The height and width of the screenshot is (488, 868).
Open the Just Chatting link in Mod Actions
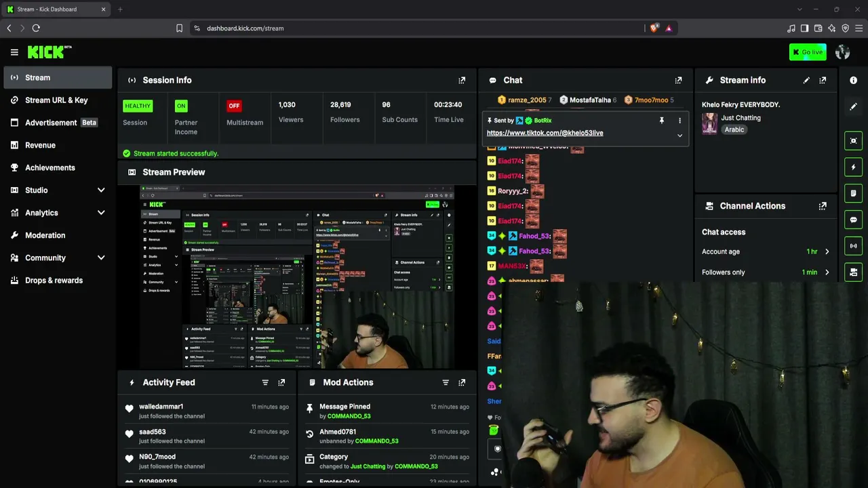368,466
